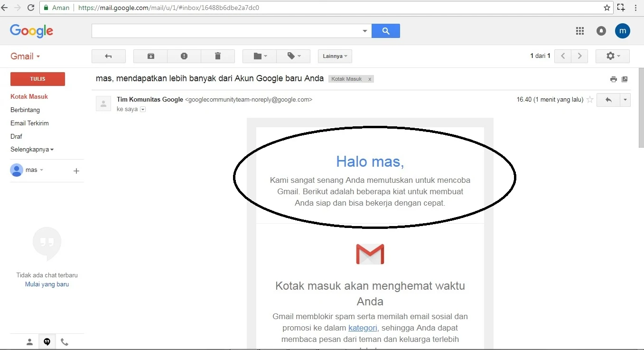Expand Selengkapnya in the sidebar
Screen dimensions: 644x350
[x=32, y=149]
